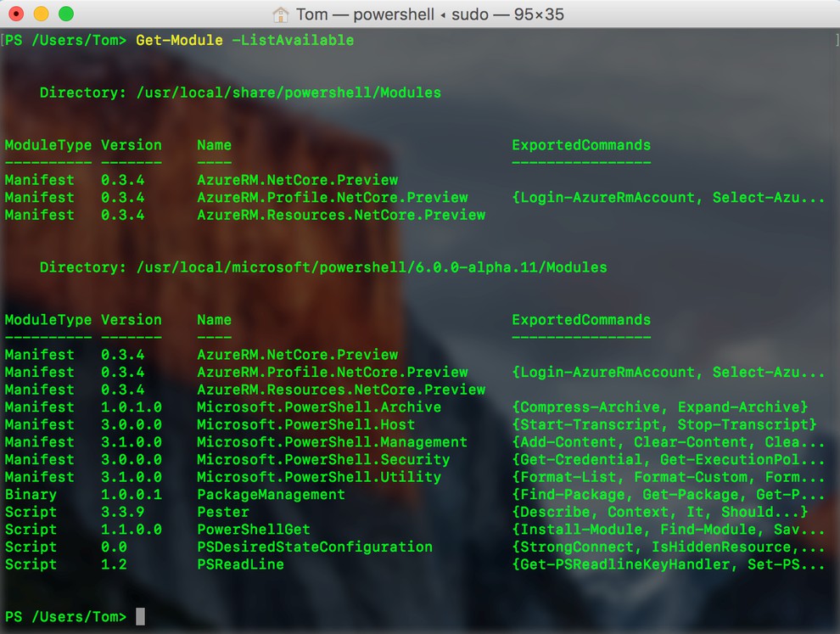Click the {Start-Transcript, Stop-Transcript} exported commands

[664, 424]
